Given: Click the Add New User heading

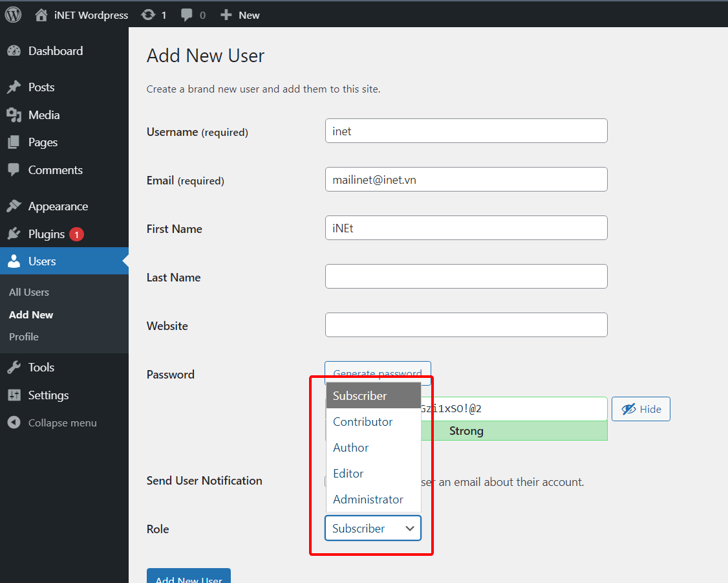Looking at the screenshot, I should click(x=206, y=56).
